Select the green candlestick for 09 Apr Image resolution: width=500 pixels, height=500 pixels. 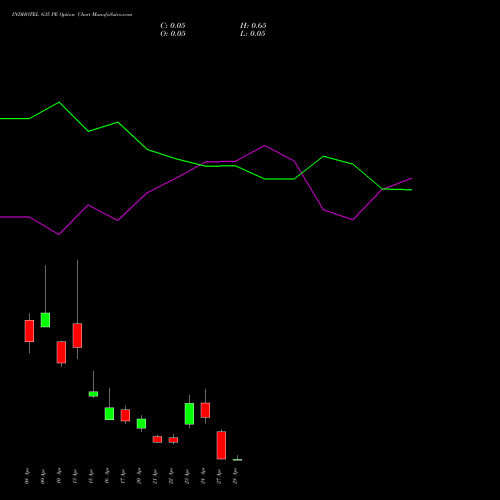coord(45,320)
